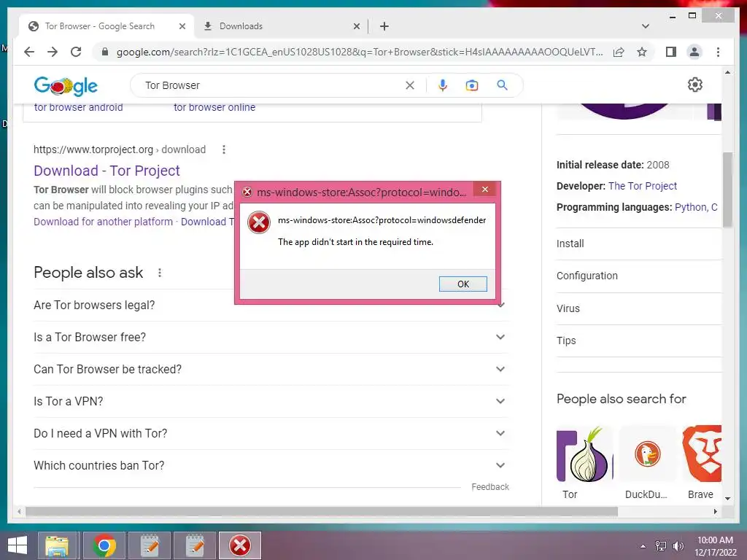Screen dimensions: 747x560
Task: Click OK in the error dialog
Action: click(x=462, y=284)
